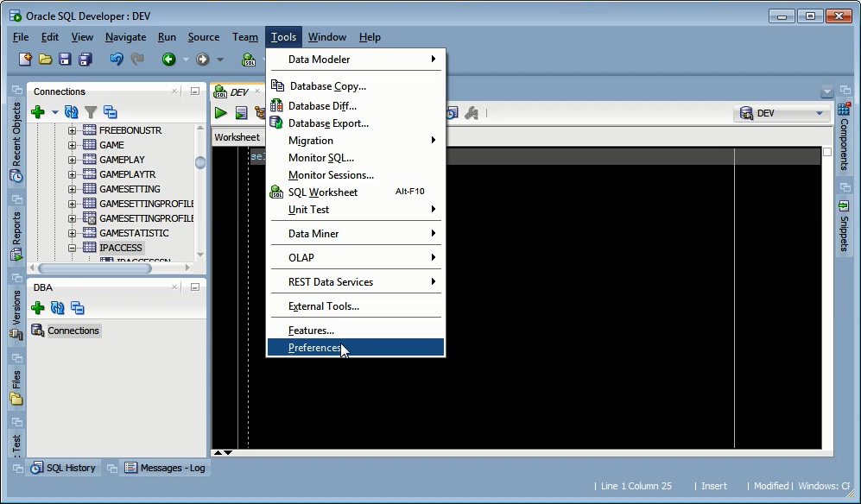
Task: Open the Recent Objects side panel
Action: click(16, 142)
